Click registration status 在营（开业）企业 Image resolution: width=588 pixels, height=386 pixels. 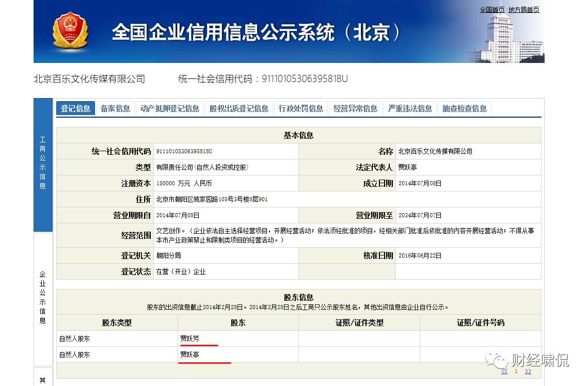181,272
